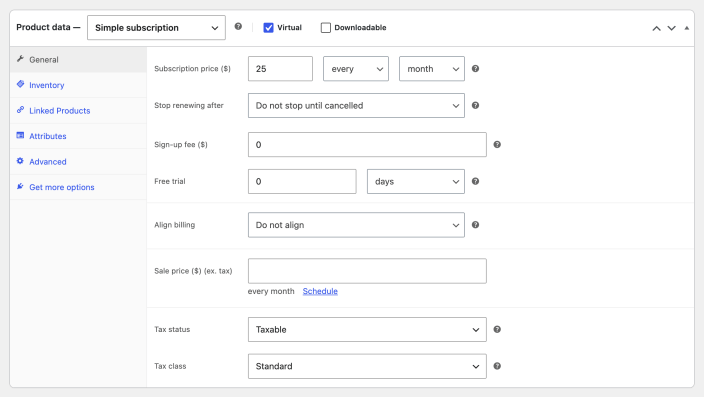Click the 'Tax status' label

(x=172, y=330)
